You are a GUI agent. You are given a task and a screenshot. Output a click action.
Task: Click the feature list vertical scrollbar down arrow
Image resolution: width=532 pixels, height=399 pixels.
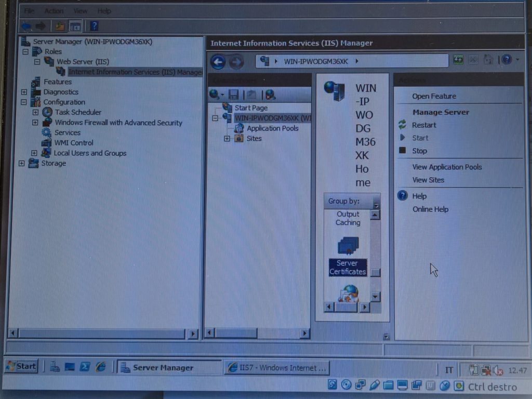click(x=375, y=297)
